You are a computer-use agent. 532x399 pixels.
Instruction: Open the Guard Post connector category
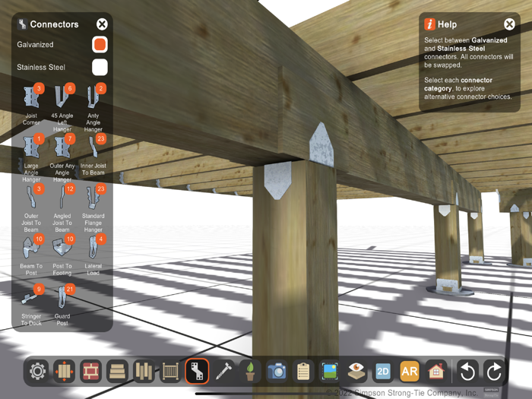point(62,305)
